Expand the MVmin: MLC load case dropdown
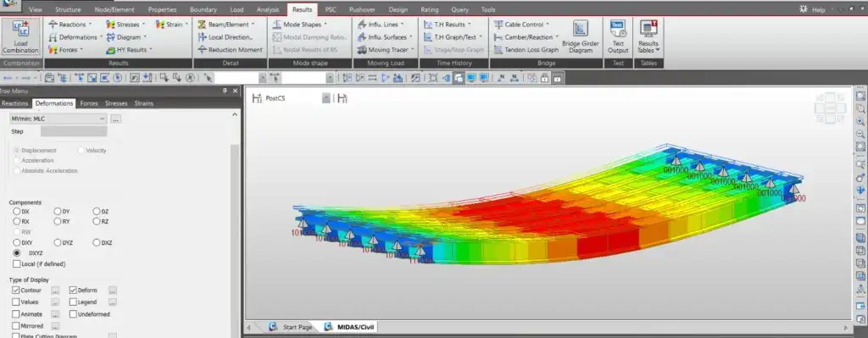This screenshot has width=868, height=338. pyautogui.click(x=58, y=119)
